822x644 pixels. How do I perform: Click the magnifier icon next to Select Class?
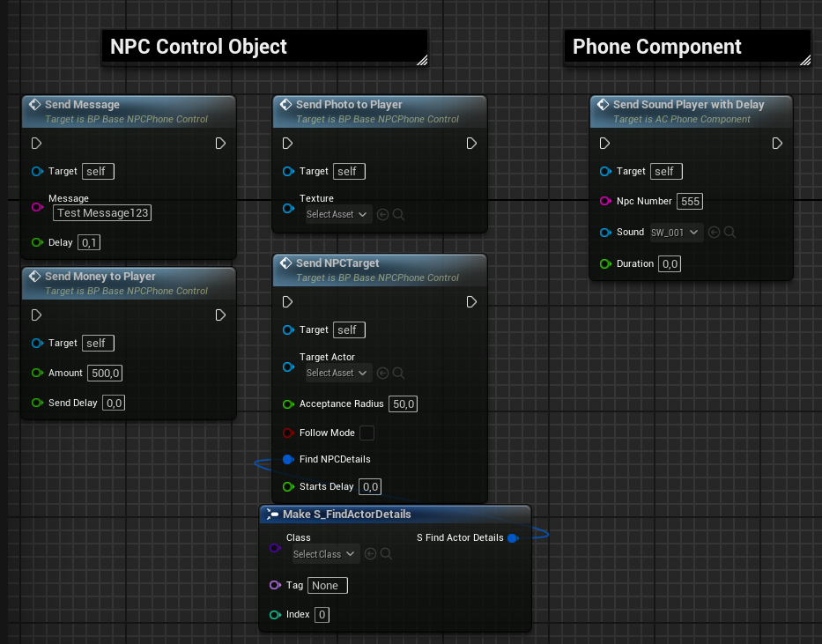[x=386, y=554]
